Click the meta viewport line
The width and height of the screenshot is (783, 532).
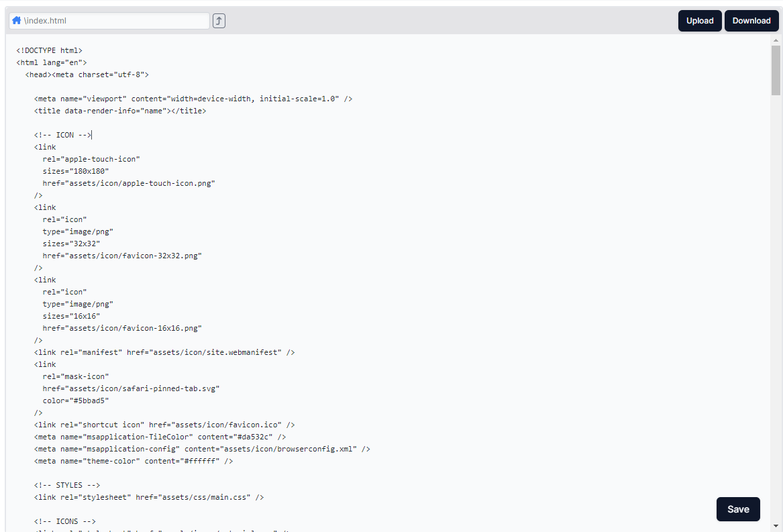click(193, 99)
